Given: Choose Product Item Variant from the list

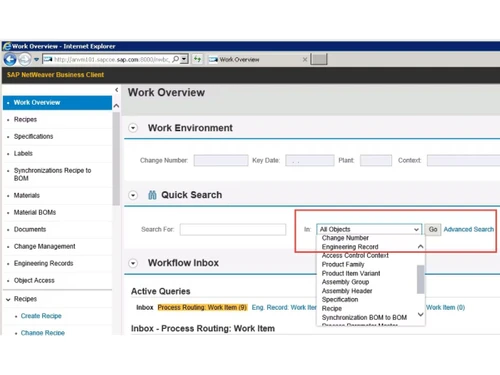Looking at the screenshot, I should (351, 273).
